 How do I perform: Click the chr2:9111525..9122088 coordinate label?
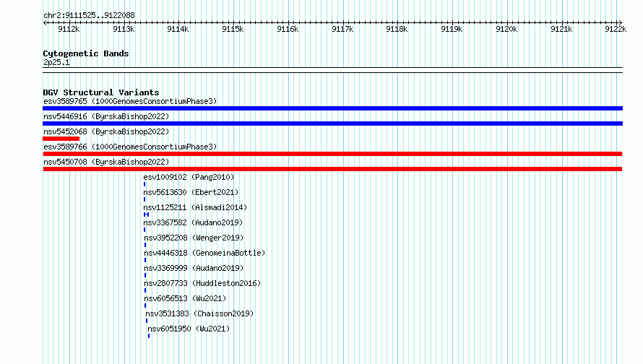89,15
